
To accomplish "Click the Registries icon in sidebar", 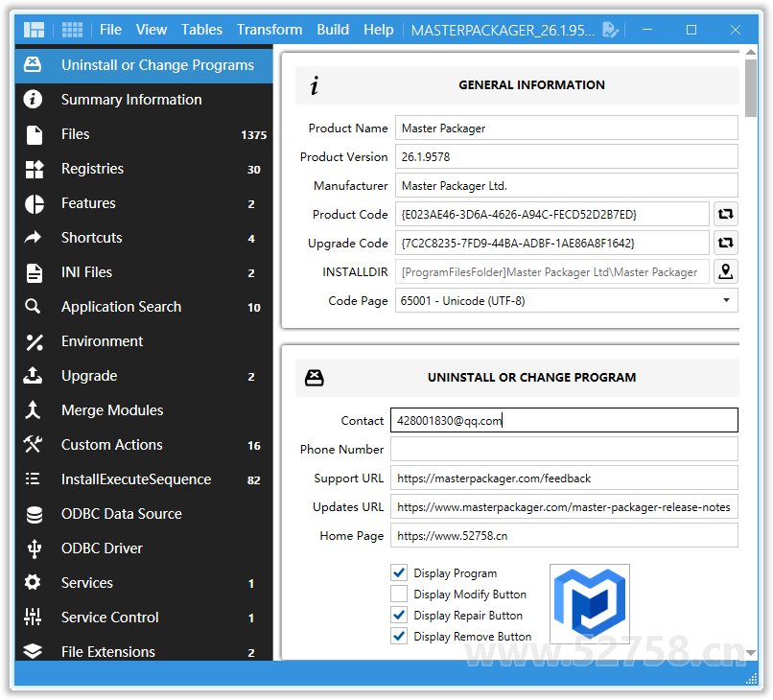I will click(34, 169).
